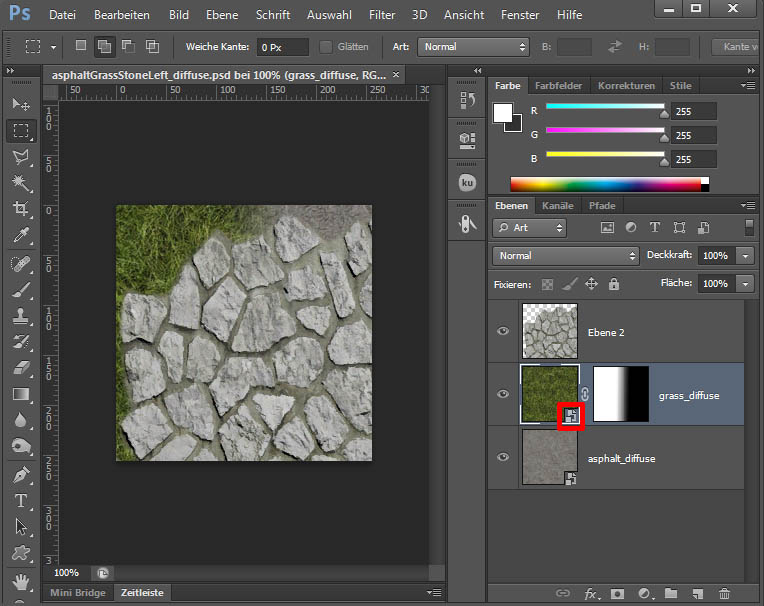Select the Magic Wand tool
The image size is (764, 606).
[20, 182]
